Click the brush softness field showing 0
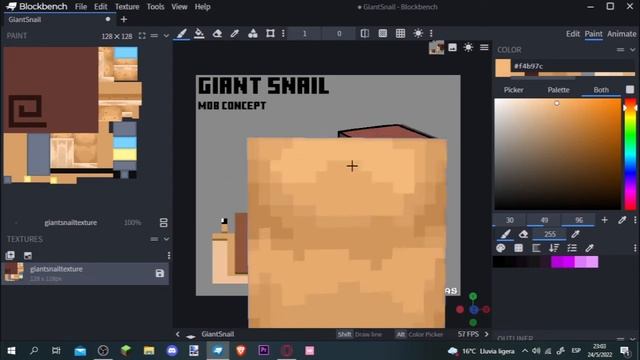This screenshot has height=360, width=640. click(339, 33)
